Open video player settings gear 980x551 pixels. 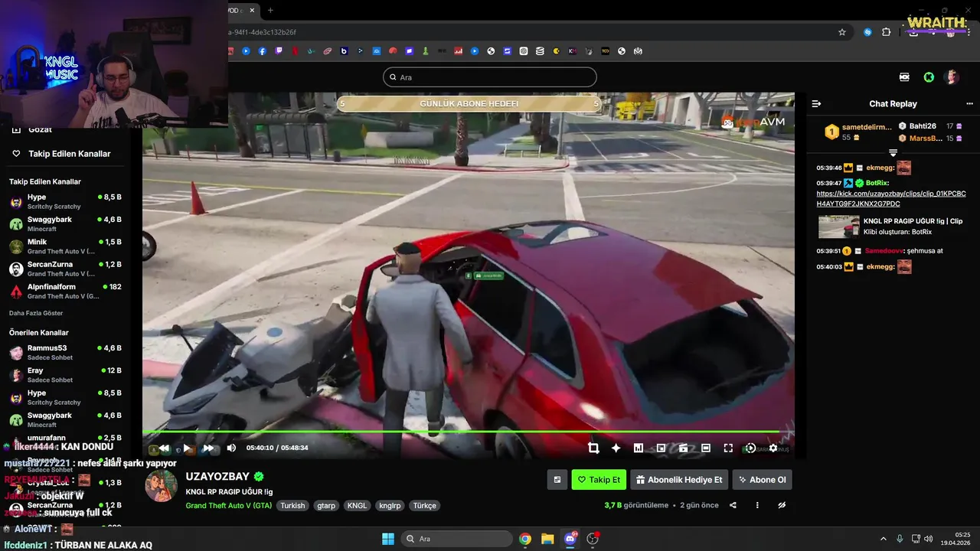point(773,448)
